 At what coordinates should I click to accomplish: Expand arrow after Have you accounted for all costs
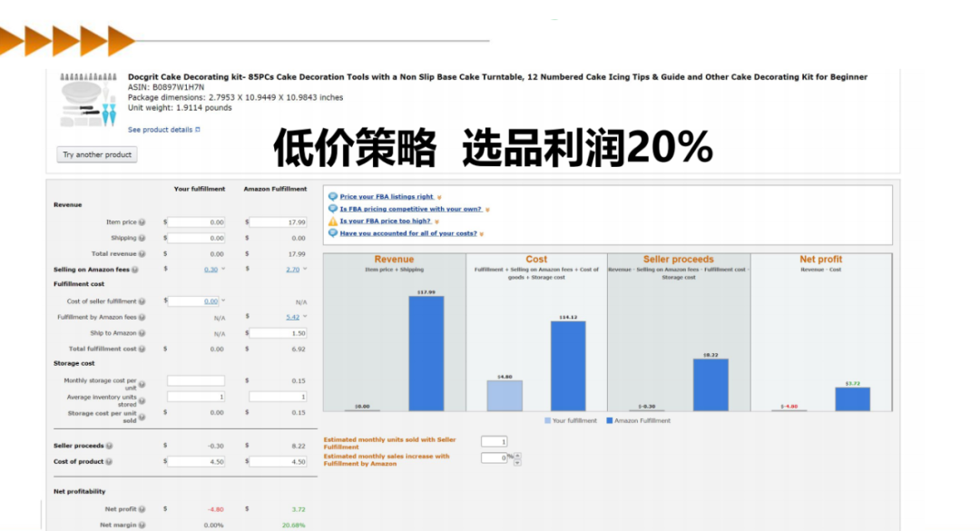click(x=482, y=234)
